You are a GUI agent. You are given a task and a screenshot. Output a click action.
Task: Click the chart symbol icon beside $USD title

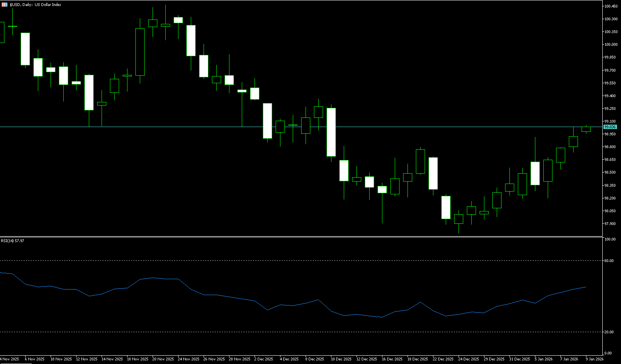[4, 5]
